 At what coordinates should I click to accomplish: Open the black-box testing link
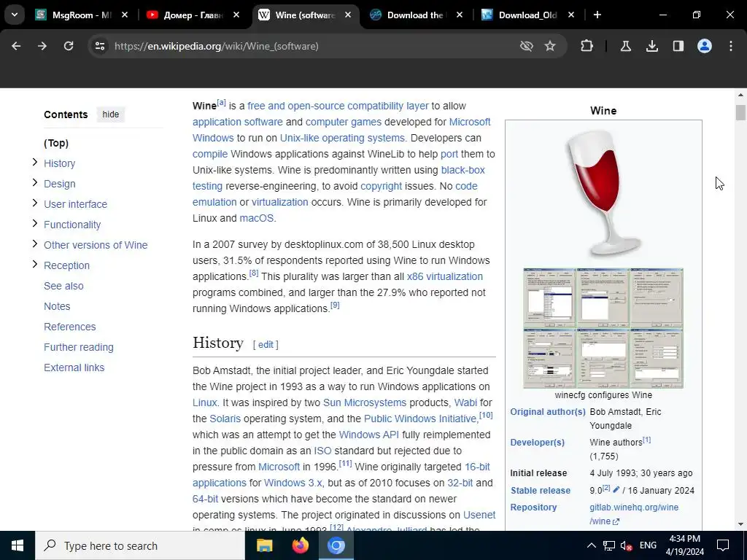pyautogui.click(x=463, y=170)
